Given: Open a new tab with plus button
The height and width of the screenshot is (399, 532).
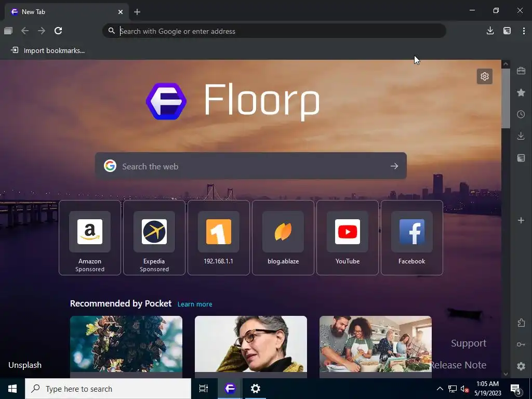Looking at the screenshot, I should [x=137, y=12].
